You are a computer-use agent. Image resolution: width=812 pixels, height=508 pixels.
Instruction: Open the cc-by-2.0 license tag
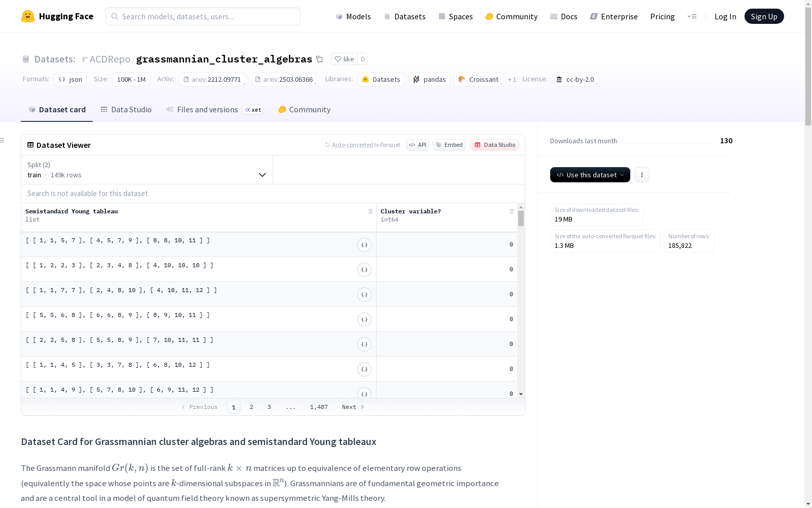pos(576,79)
